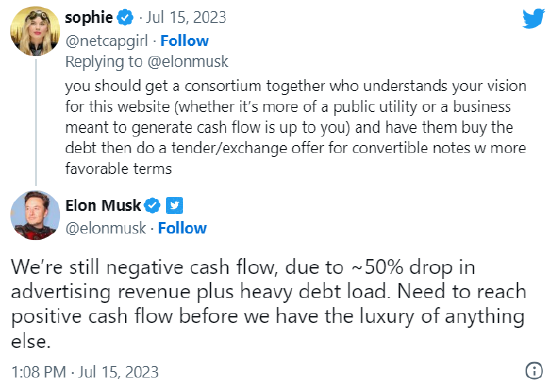Click Elon Musk's blue verified checkmark
Image resolution: width=550 pixels, height=386 pixels.
[x=153, y=206]
